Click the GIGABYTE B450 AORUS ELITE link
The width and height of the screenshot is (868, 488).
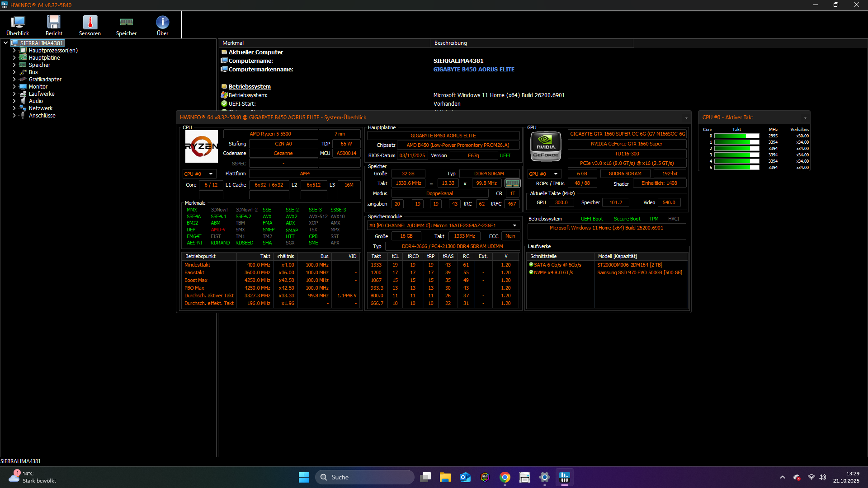click(x=473, y=70)
